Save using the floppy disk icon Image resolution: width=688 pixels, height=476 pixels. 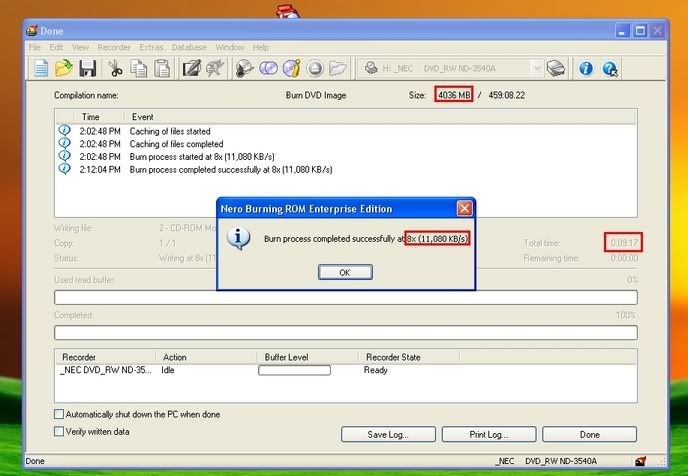88,69
